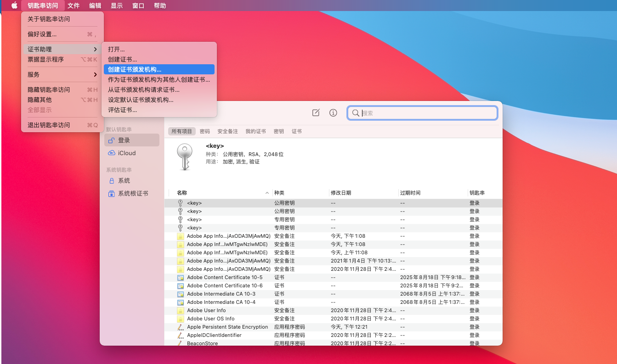Click the large key preview icon

click(x=184, y=157)
